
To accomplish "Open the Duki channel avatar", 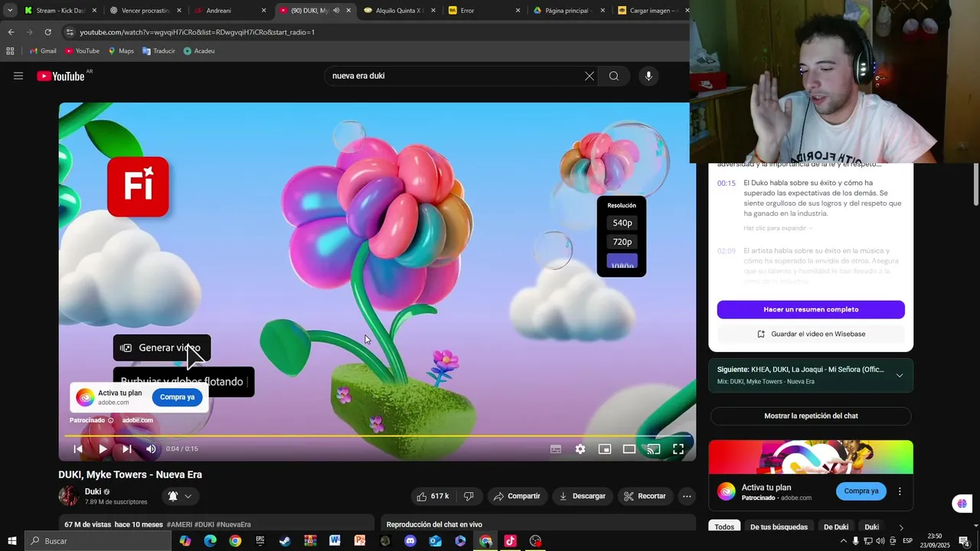I will point(69,496).
